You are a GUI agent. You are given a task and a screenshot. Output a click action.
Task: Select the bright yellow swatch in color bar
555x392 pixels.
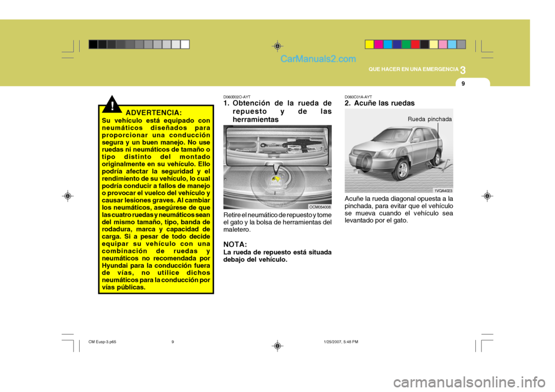click(x=369, y=45)
